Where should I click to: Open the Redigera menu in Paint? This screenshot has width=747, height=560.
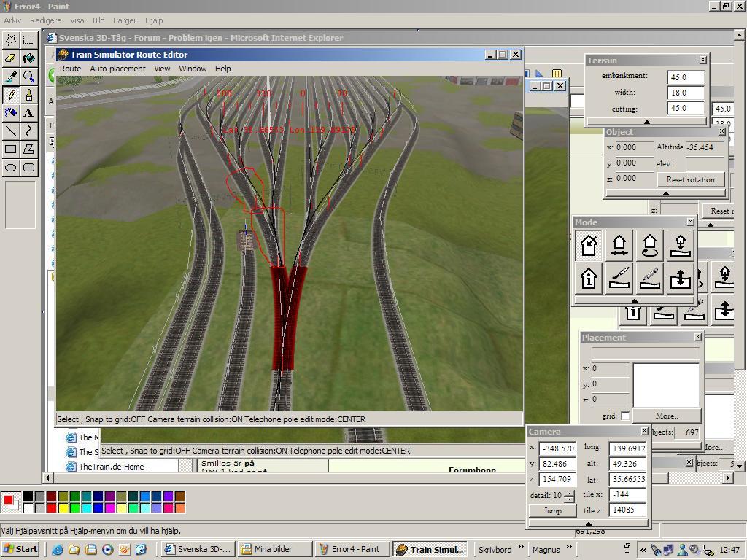(45, 20)
